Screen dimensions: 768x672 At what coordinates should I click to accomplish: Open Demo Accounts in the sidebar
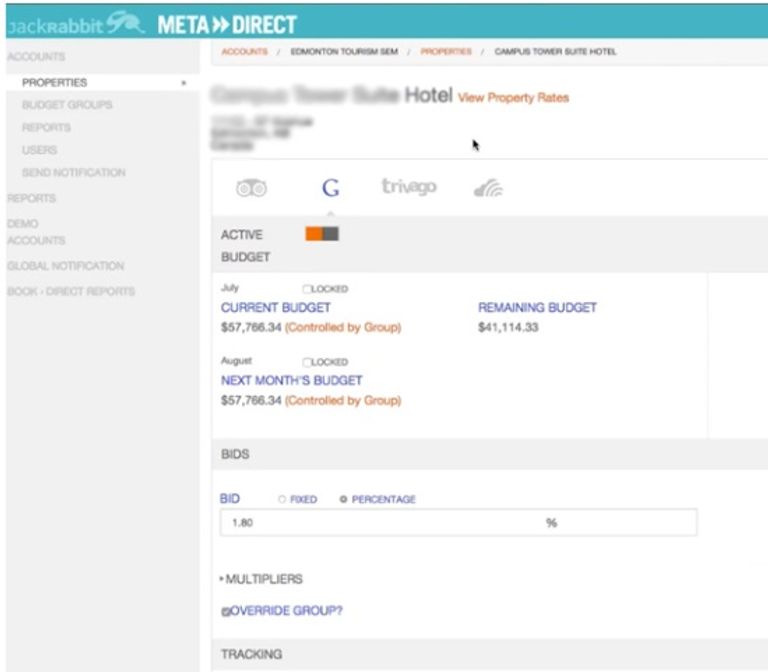tap(36, 232)
